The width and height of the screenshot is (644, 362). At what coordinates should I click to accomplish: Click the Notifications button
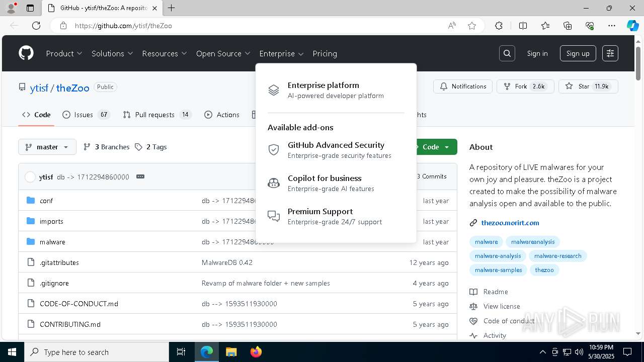click(x=463, y=86)
